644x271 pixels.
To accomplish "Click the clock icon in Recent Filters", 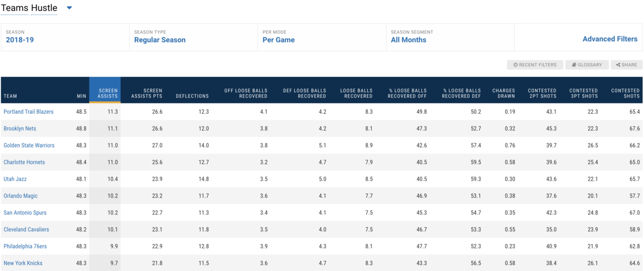I will [515, 65].
